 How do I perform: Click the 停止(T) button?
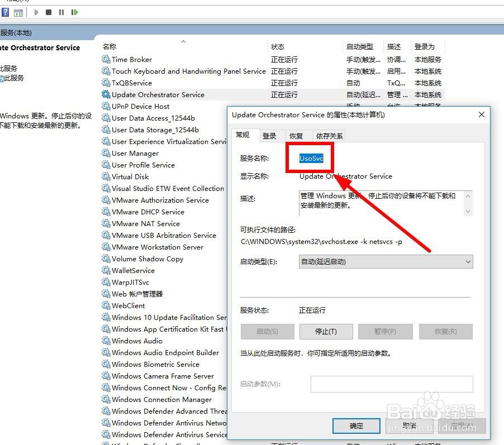click(326, 331)
